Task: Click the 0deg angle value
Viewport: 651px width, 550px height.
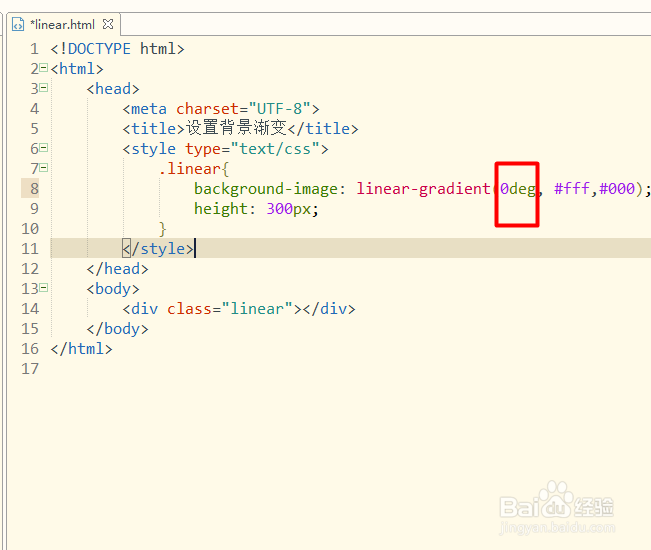Action: [518, 189]
